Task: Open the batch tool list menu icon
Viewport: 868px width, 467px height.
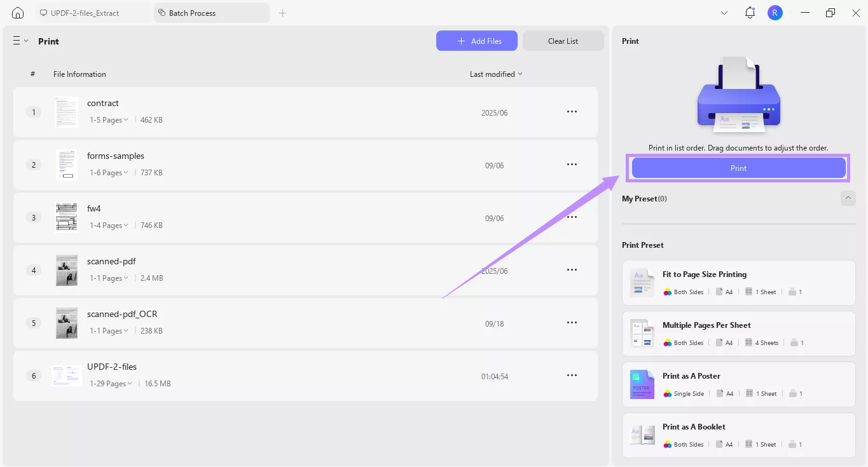Action: [x=20, y=41]
